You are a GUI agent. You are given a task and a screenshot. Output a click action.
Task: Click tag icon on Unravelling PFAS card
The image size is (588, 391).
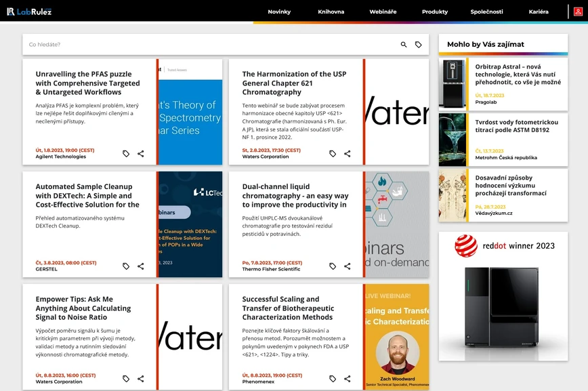[126, 153]
